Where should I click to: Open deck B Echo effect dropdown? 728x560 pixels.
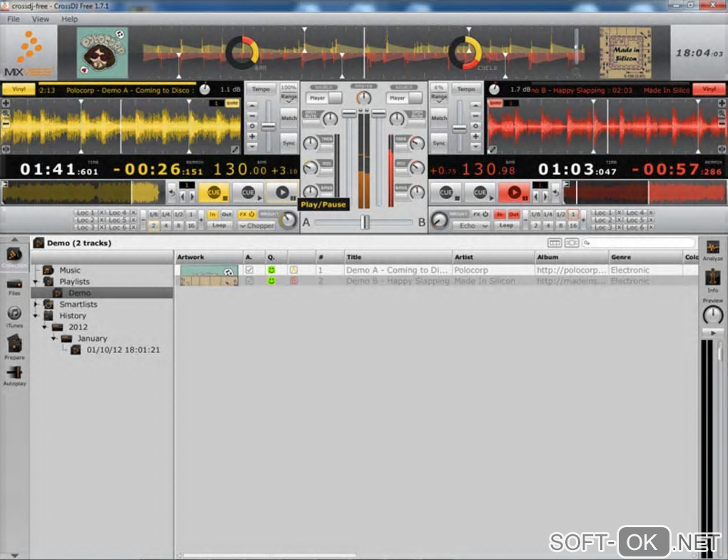click(x=472, y=226)
